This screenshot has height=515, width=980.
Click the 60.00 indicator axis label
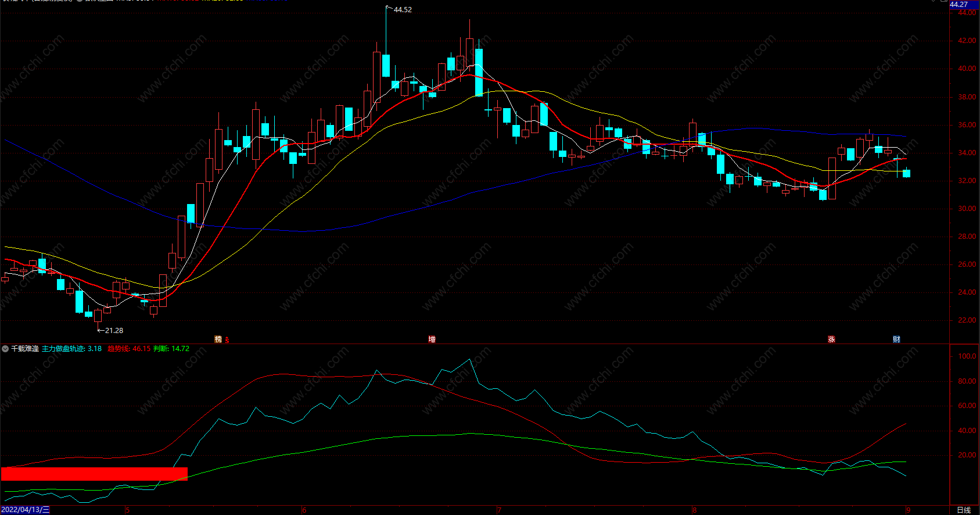[x=967, y=406]
